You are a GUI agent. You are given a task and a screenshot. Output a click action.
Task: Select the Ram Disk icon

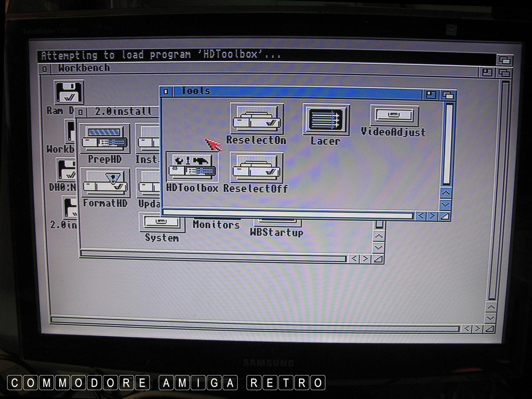(x=69, y=93)
